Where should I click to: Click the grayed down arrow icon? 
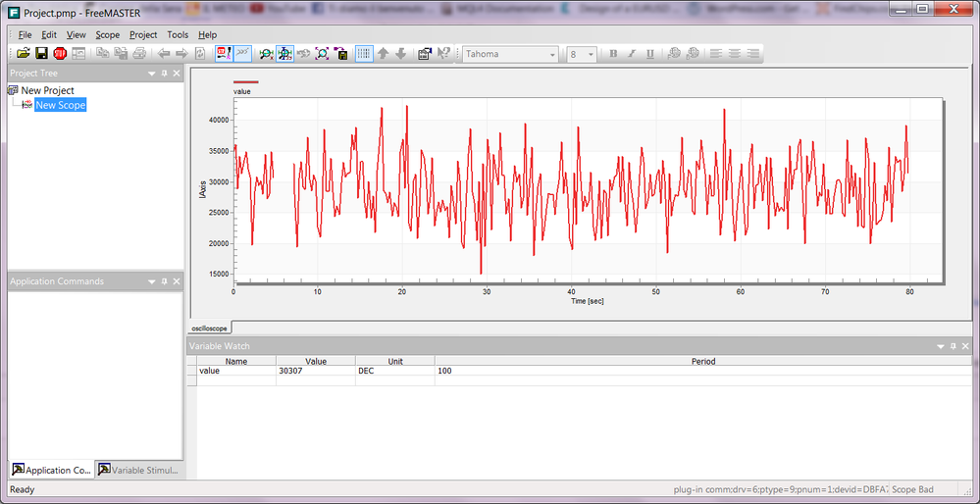point(401,54)
